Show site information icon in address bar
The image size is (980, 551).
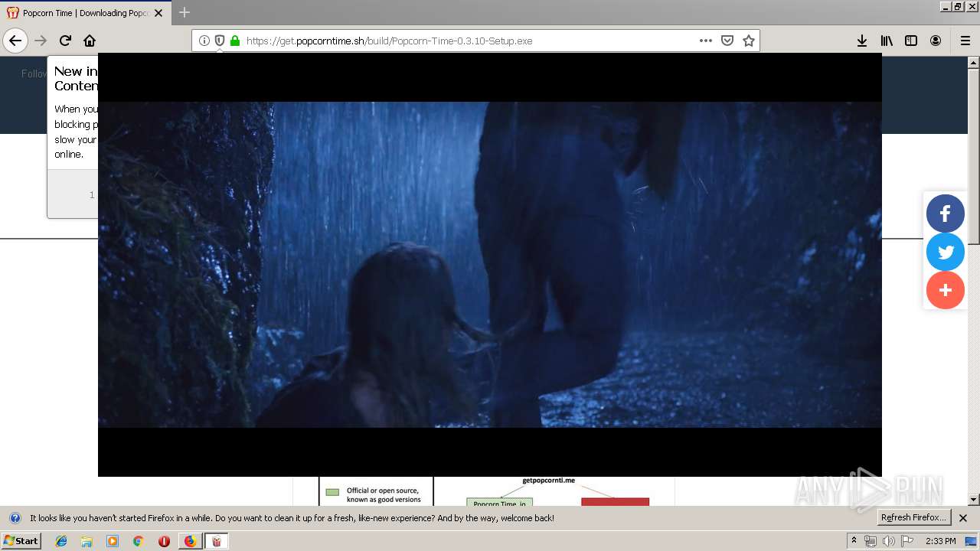click(204, 41)
